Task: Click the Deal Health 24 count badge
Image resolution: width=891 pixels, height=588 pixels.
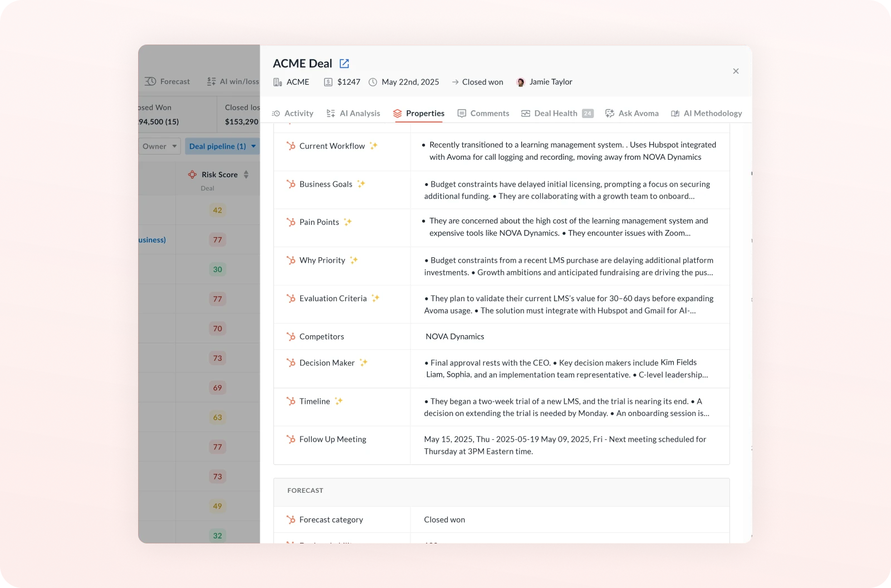Action: click(588, 114)
